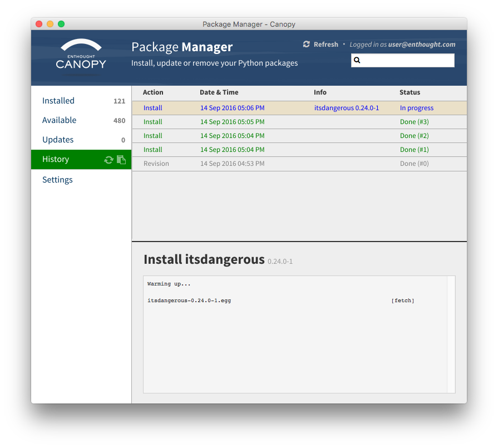This screenshot has width=498, height=448.
Task: Select the in-progress itsdangerous install row
Action: pos(299,108)
